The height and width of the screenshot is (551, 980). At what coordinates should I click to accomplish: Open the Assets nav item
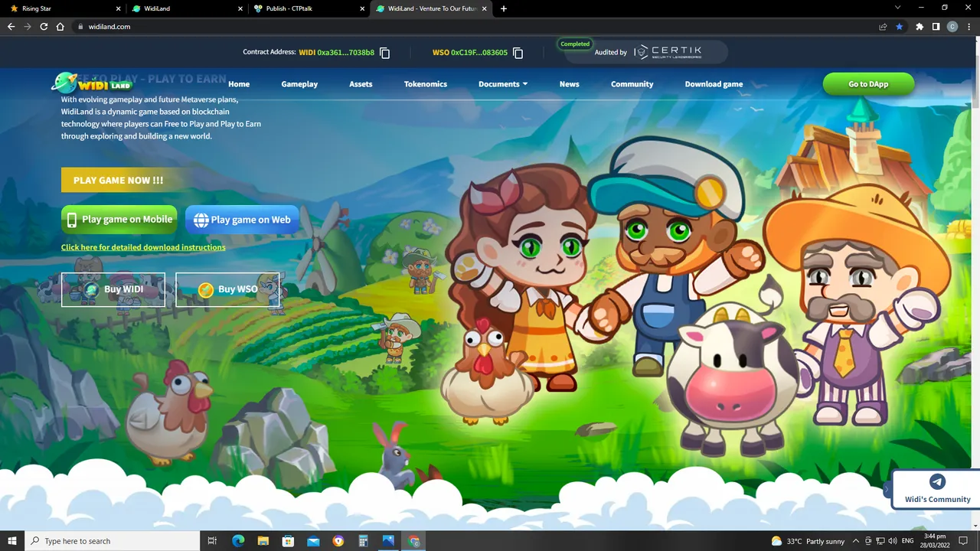[361, 84]
